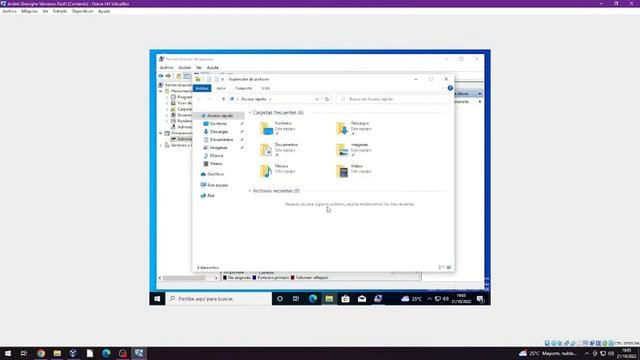The width and height of the screenshot is (640, 360).
Task: Open Descargas in the Explorer navigation pane
Action: (x=219, y=131)
